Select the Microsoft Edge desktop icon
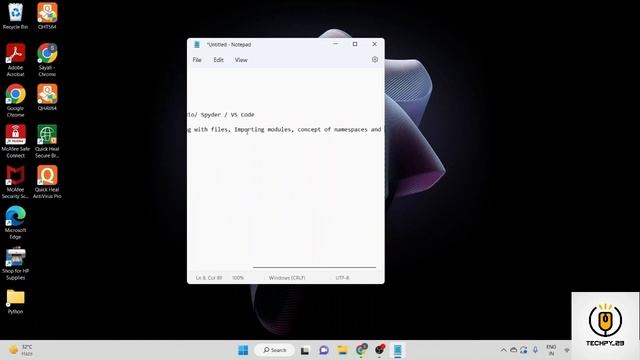The height and width of the screenshot is (360, 640). [x=15, y=222]
